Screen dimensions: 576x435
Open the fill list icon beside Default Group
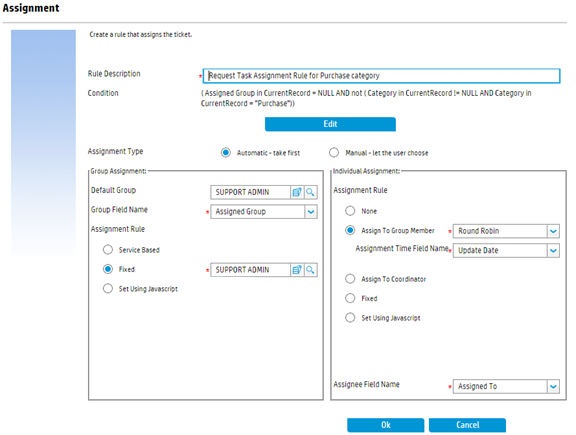click(297, 192)
